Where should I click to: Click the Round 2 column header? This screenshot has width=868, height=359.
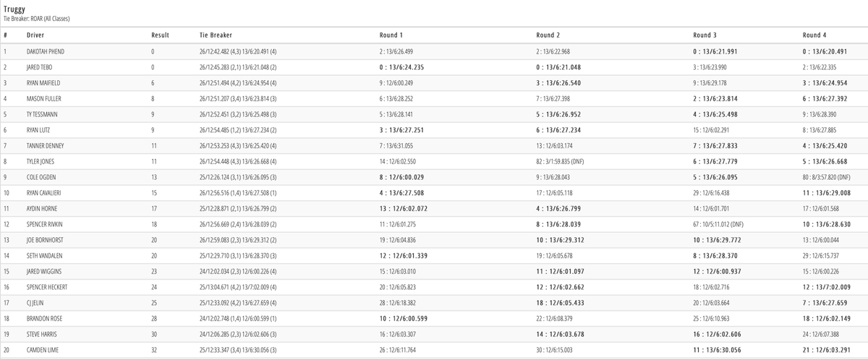[x=548, y=35]
